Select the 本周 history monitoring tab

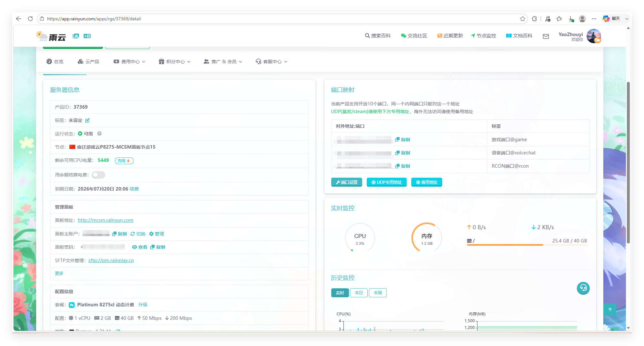point(378,293)
